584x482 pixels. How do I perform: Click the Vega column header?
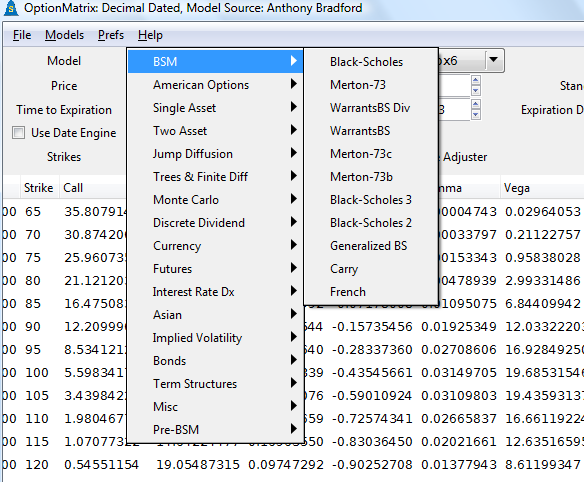tap(517, 188)
